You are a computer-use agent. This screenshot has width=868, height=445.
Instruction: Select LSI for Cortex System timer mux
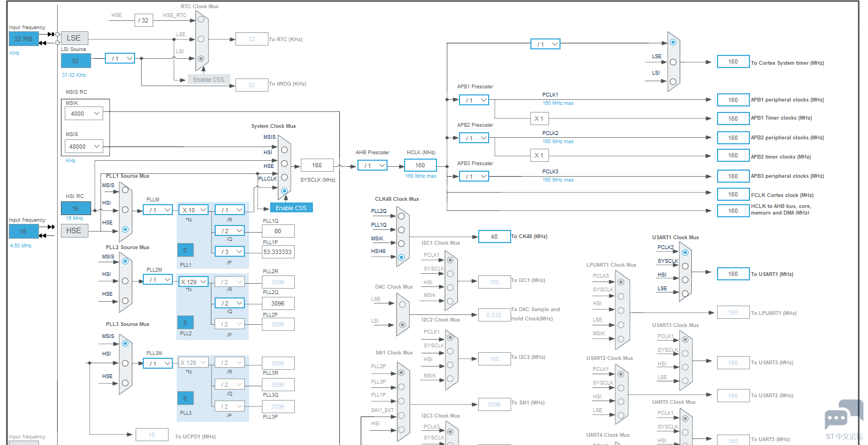click(x=673, y=82)
